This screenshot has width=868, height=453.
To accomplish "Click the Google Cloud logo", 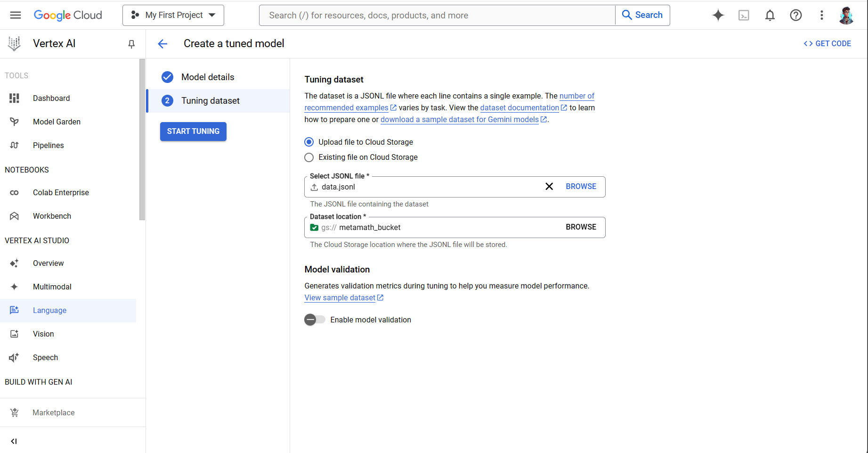I will [68, 15].
